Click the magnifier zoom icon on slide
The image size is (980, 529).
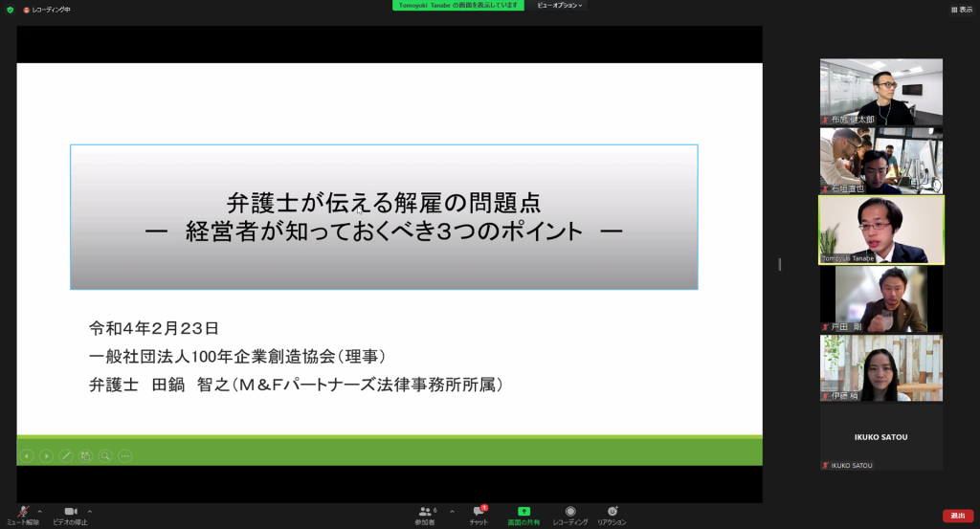(x=105, y=456)
